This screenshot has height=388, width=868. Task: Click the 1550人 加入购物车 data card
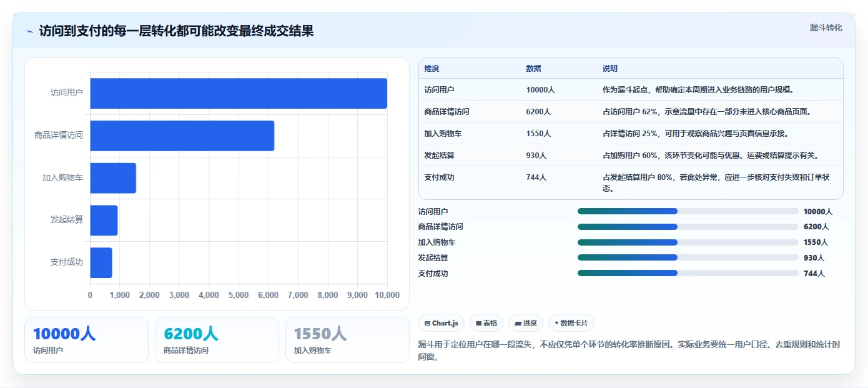tap(347, 340)
